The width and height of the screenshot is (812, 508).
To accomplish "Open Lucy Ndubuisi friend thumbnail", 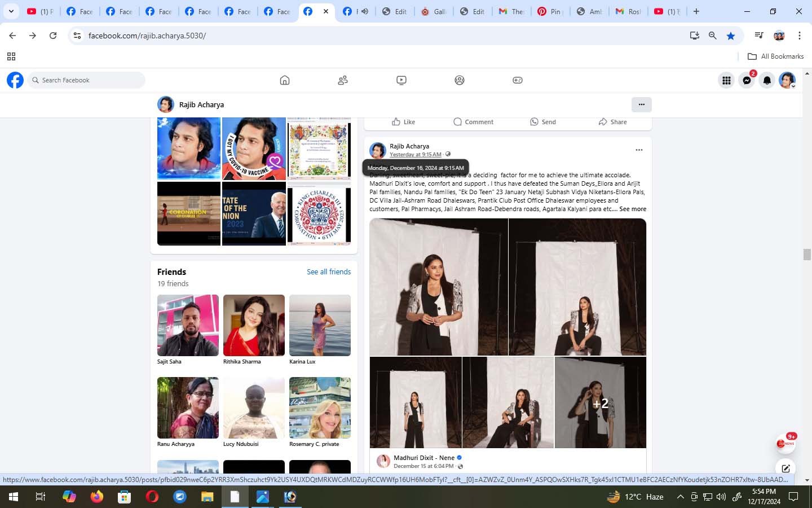I will click(254, 408).
